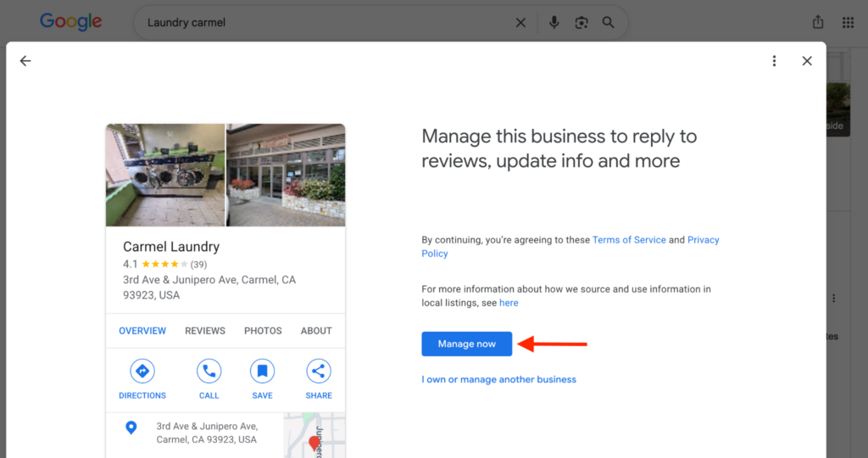Switch to the Photos tab
Screen dimensions: 868x458
point(263,331)
